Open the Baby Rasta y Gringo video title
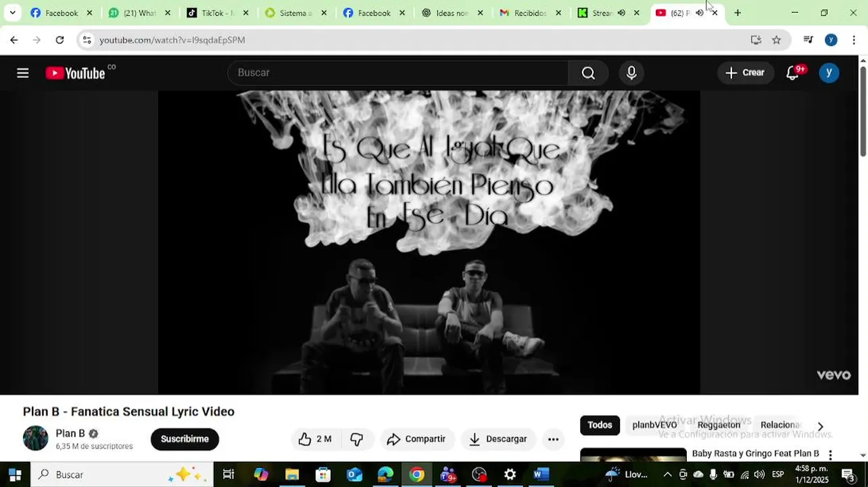868x487 pixels. pyautogui.click(x=755, y=454)
